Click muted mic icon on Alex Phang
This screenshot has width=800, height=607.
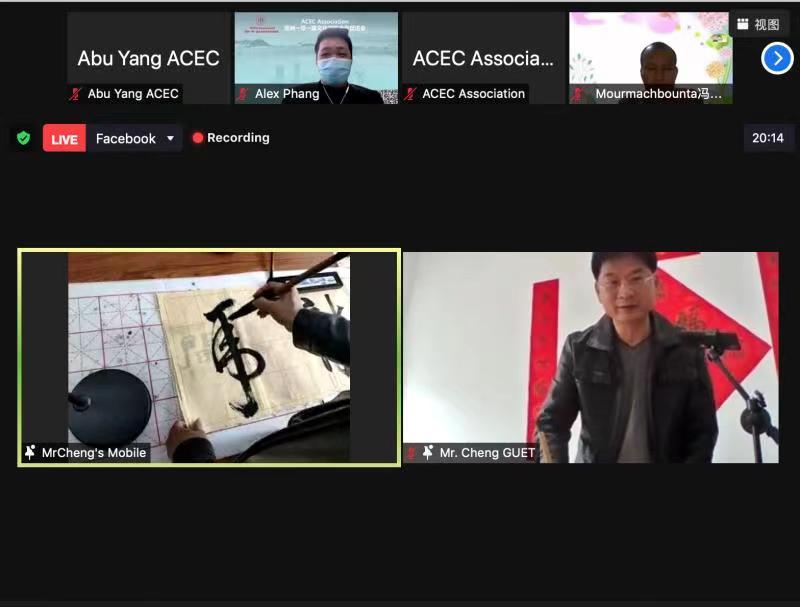pyautogui.click(x=244, y=94)
